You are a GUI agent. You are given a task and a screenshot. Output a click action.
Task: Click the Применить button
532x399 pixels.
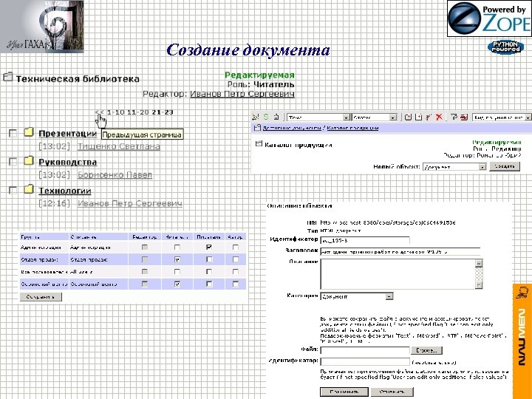coord(344,392)
